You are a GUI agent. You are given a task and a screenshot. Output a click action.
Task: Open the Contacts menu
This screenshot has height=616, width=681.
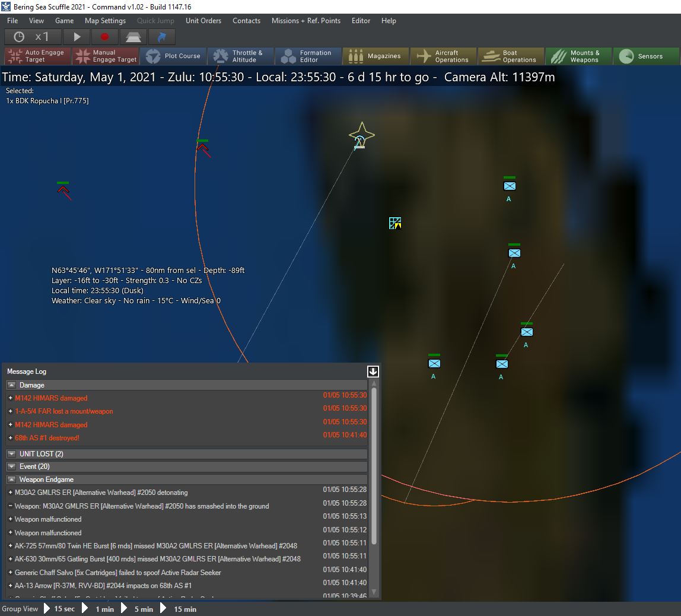pos(246,20)
